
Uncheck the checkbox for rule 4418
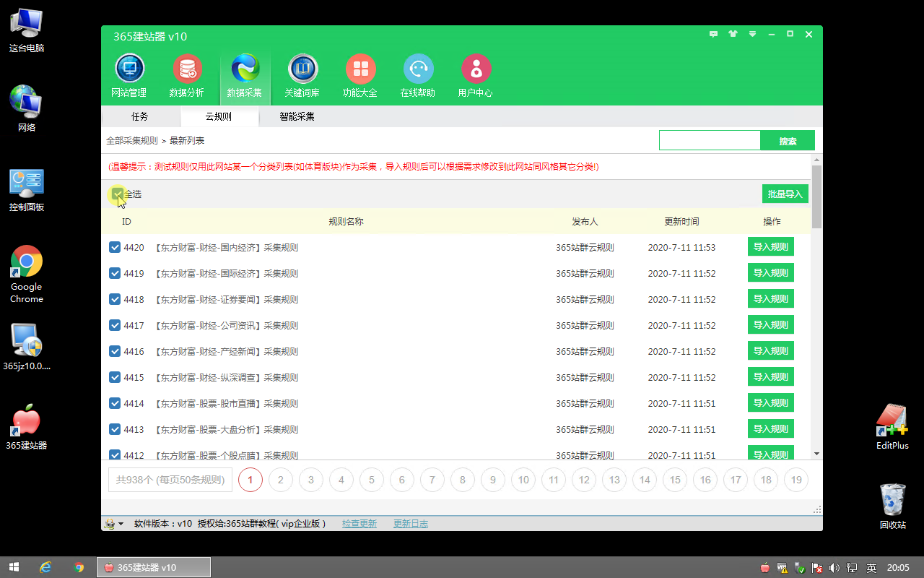[x=115, y=299]
